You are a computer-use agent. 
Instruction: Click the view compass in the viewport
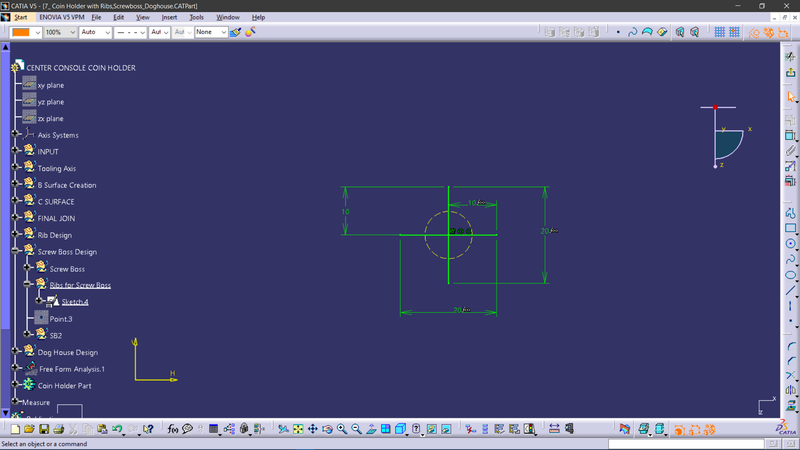(726, 137)
